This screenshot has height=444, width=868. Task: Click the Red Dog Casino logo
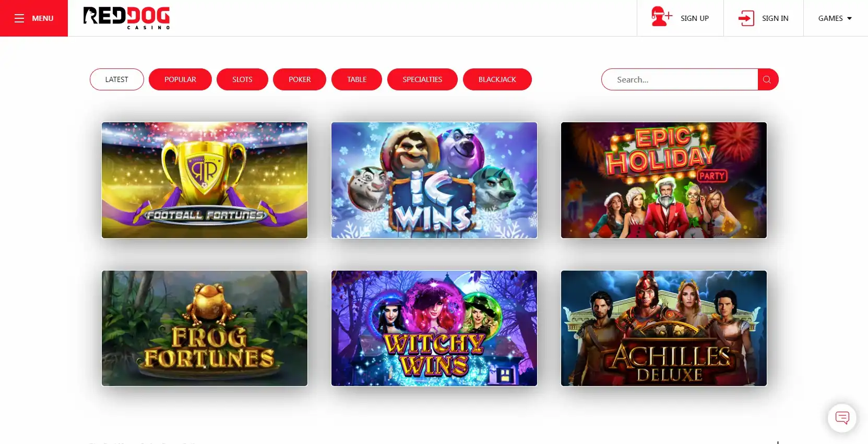click(x=127, y=18)
